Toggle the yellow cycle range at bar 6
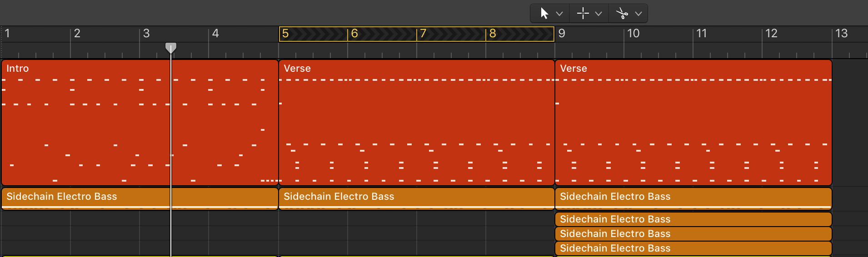The height and width of the screenshot is (257, 868). (382, 34)
